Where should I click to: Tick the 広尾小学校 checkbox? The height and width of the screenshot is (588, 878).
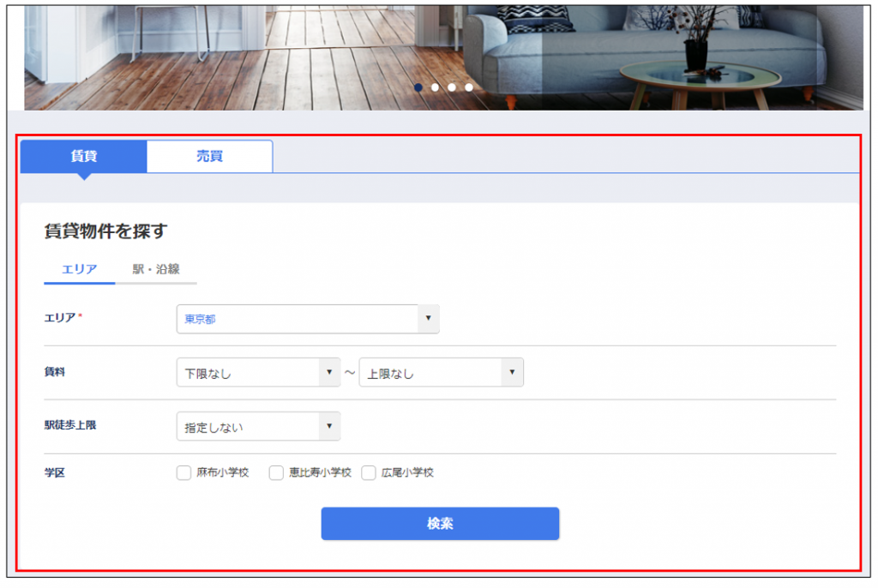click(x=369, y=472)
